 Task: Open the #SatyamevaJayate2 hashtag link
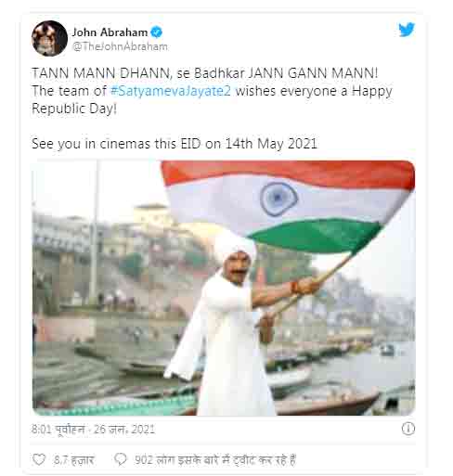(171, 91)
